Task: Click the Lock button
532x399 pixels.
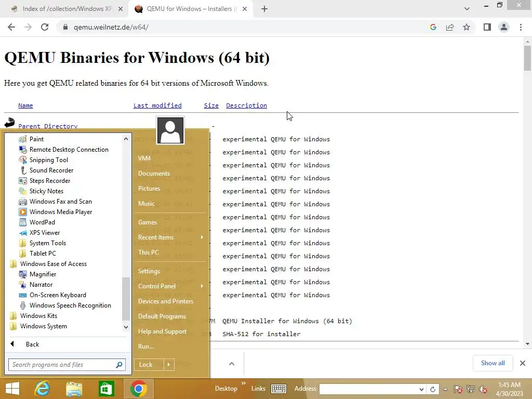Action: pyautogui.click(x=149, y=365)
